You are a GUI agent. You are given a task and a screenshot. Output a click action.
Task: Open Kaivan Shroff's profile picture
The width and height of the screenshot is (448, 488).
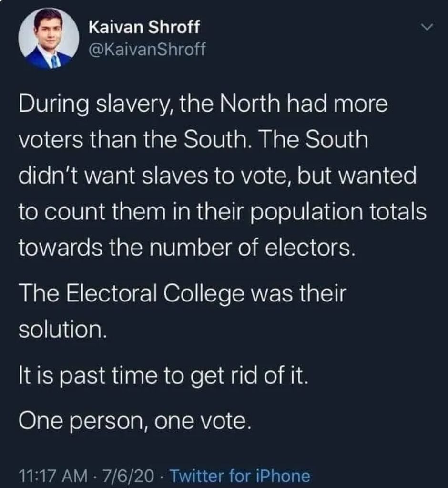click(49, 39)
